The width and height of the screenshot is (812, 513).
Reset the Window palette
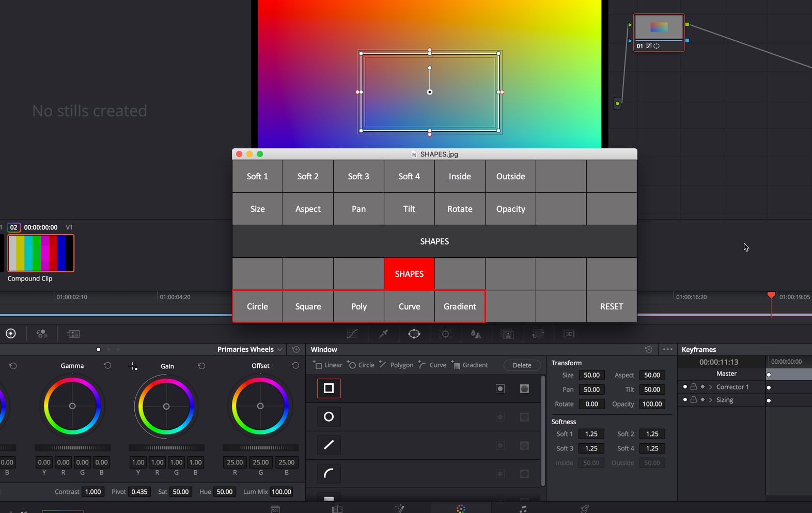click(649, 349)
